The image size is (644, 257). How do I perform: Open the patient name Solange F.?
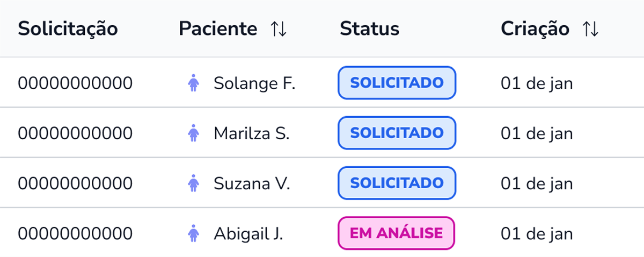(x=254, y=84)
